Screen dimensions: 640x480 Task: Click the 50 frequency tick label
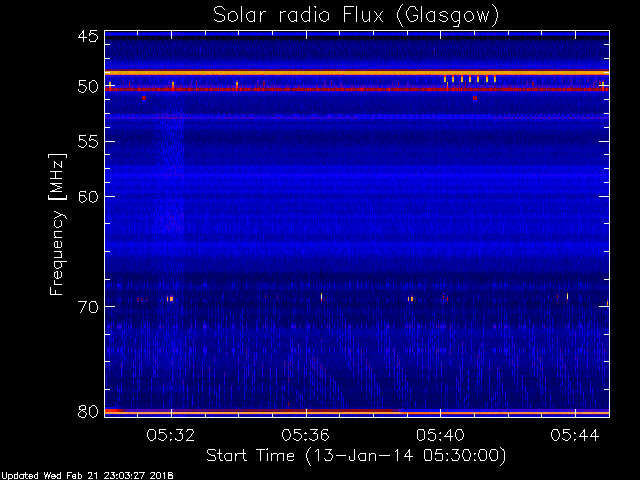pos(88,87)
